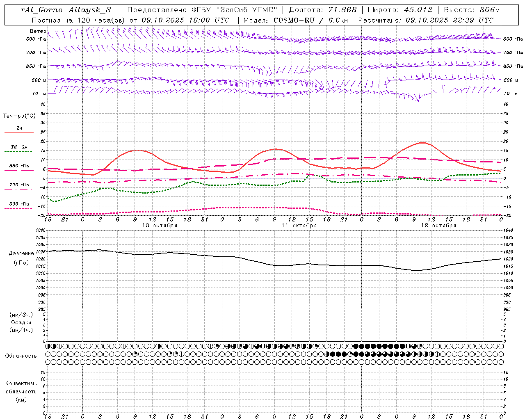Click the '500 гПа' temperature legend label
This screenshot has height=420, width=525.
tap(19, 203)
